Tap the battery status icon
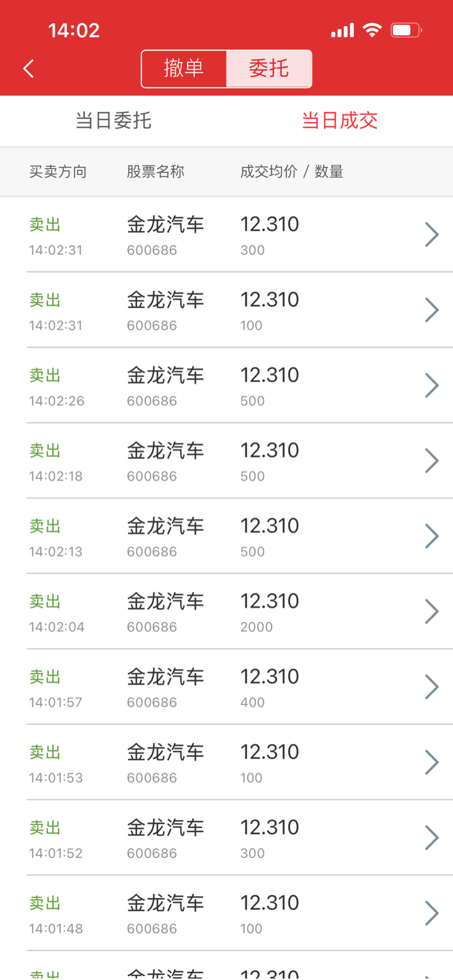Screen dimensions: 453x980 click(x=406, y=30)
